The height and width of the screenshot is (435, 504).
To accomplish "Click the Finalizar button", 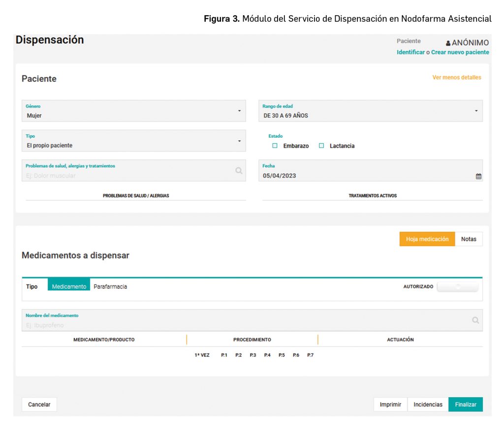I will point(465,404).
